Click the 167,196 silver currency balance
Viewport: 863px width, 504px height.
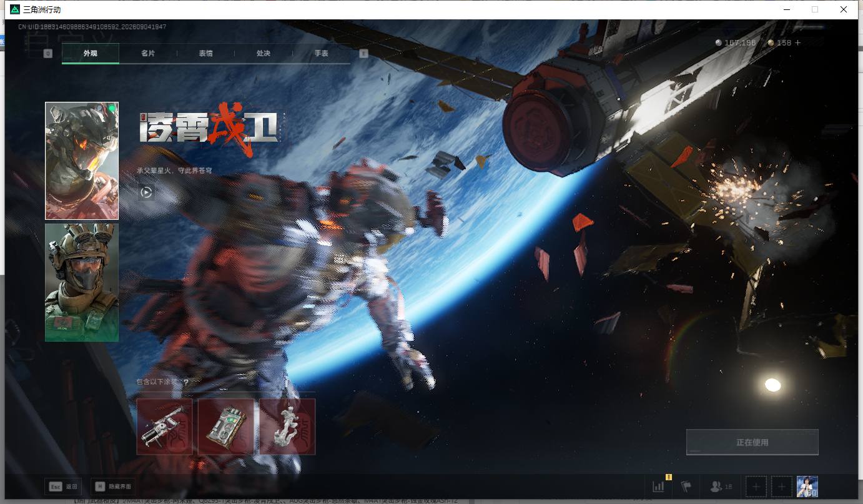tap(736, 42)
